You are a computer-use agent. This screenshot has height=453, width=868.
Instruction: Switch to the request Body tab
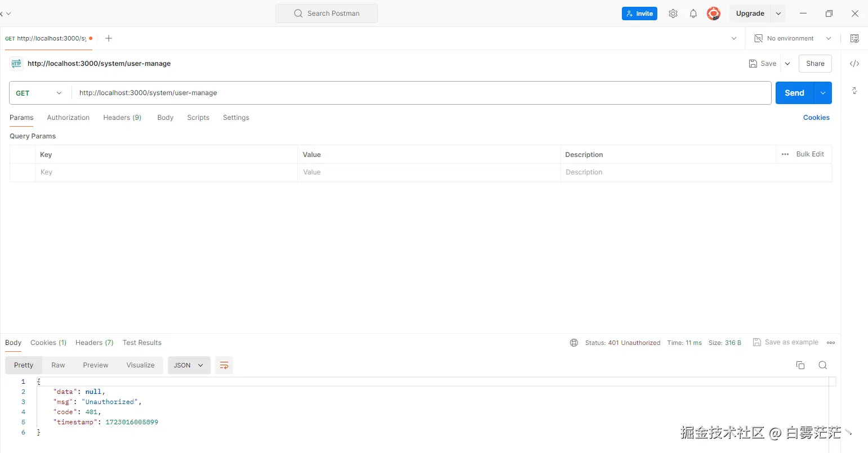pos(165,118)
